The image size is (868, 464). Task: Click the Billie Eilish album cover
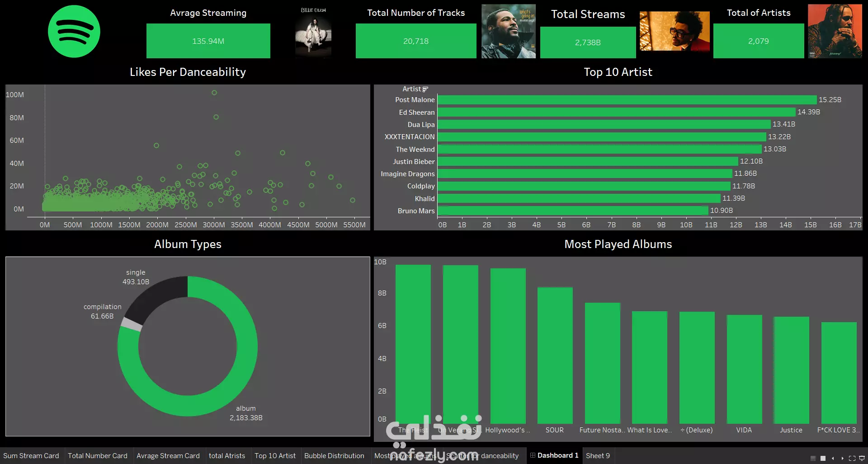tap(313, 32)
